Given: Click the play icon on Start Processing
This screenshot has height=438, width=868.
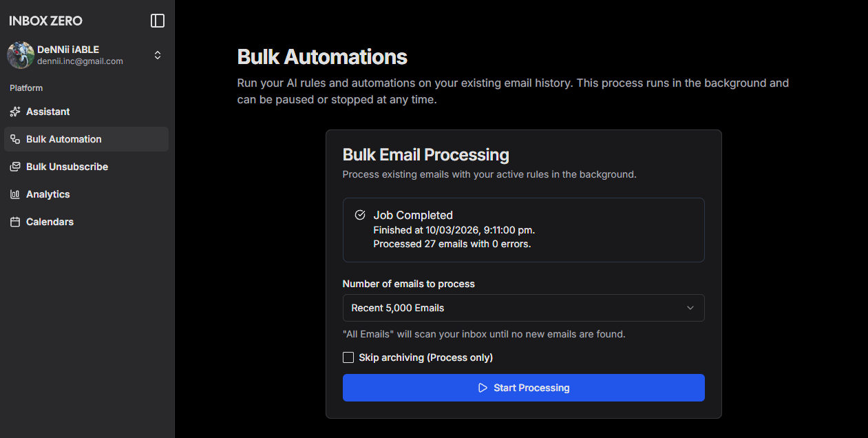Looking at the screenshot, I should point(483,388).
